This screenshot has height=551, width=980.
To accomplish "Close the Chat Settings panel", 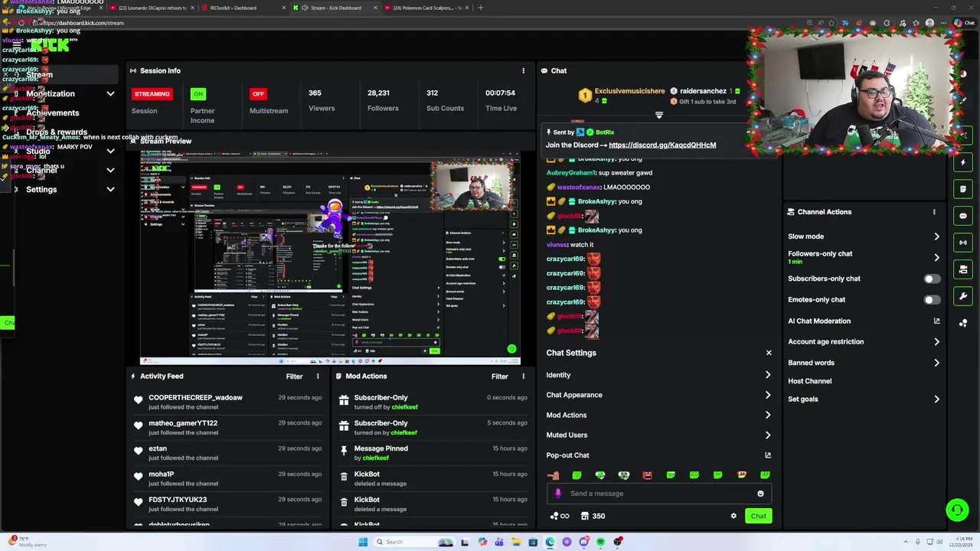I will pos(769,353).
